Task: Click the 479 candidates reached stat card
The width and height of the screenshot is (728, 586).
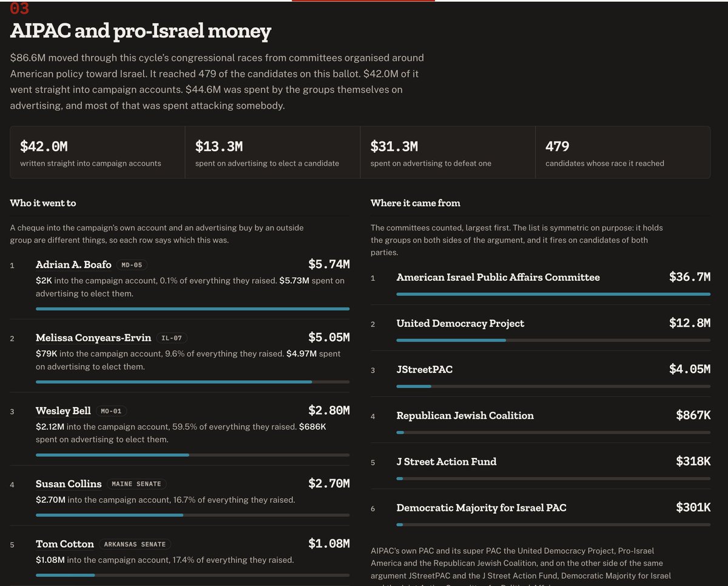Action: tap(622, 152)
